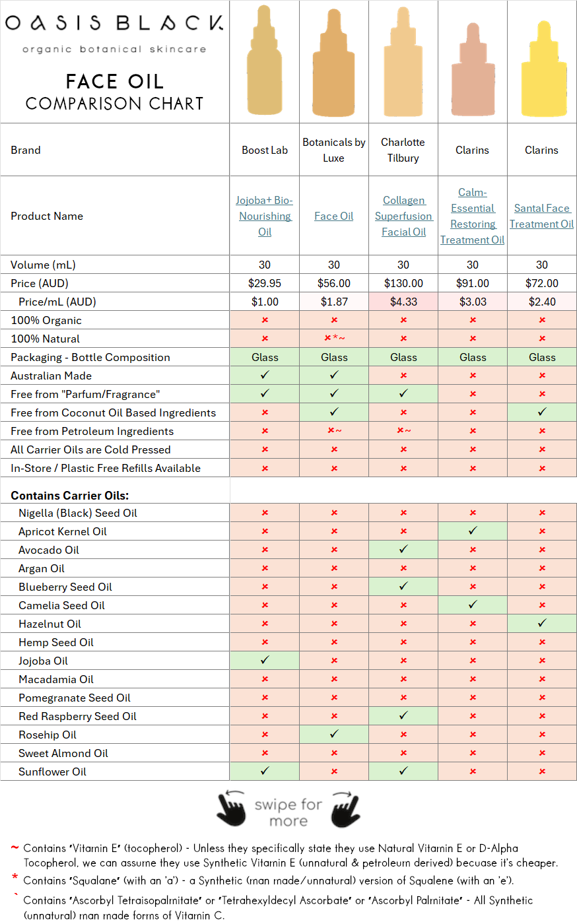Click the swipe for more text

(x=288, y=812)
